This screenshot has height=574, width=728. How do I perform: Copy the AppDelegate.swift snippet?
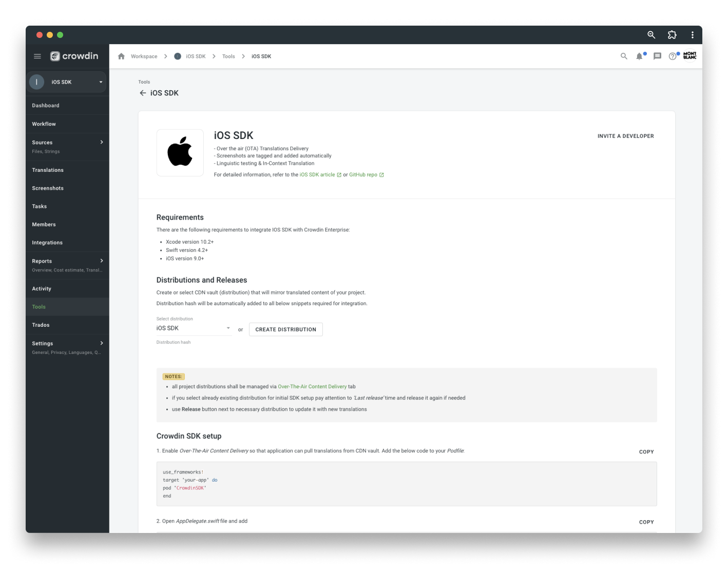click(646, 522)
